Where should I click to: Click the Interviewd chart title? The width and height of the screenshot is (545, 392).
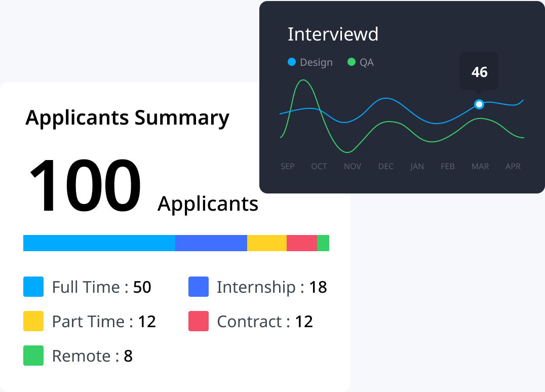[x=333, y=34]
